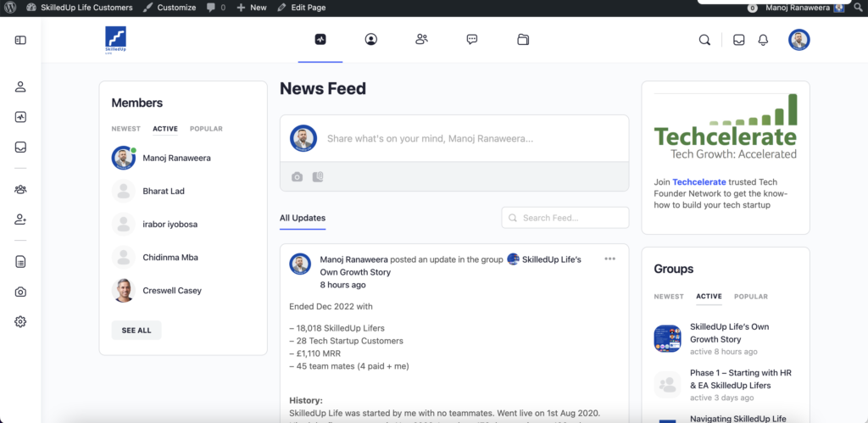Open the messages inbox icon in header
Screen dimensions: 868x423
739,40
